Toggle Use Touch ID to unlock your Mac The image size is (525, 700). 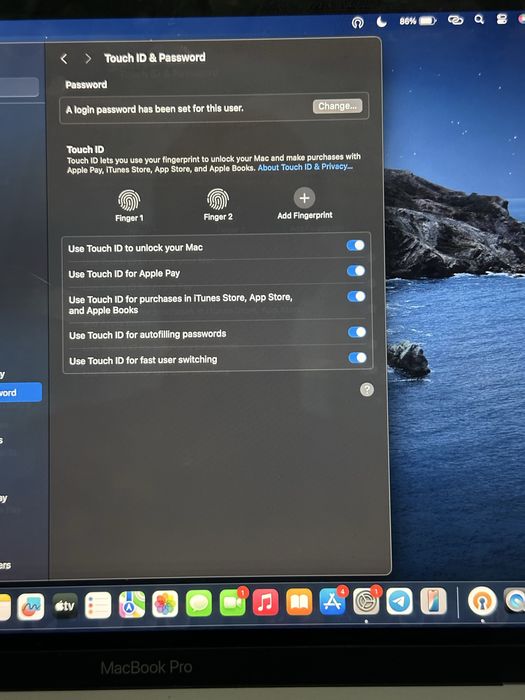[356, 245]
